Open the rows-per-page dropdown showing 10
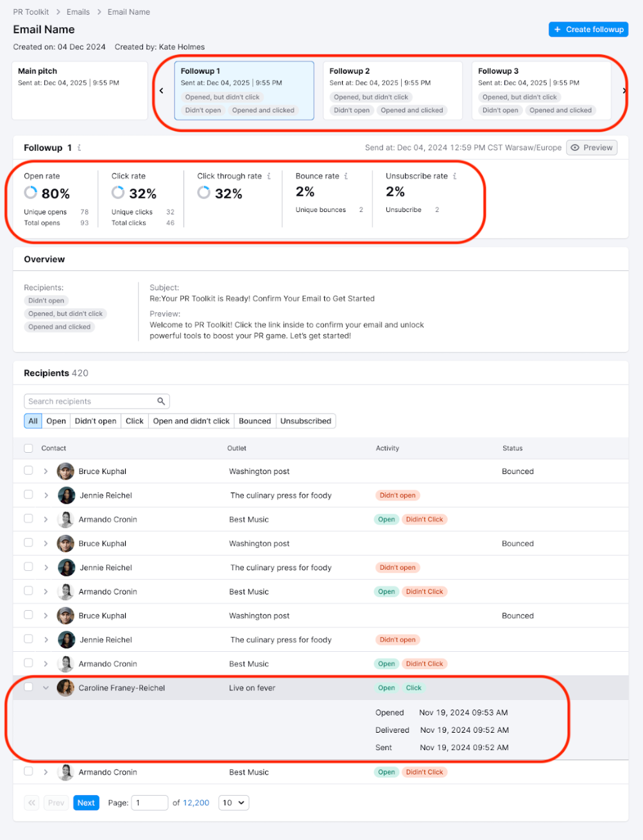The height and width of the screenshot is (840, 643). [x=234, y=803]
